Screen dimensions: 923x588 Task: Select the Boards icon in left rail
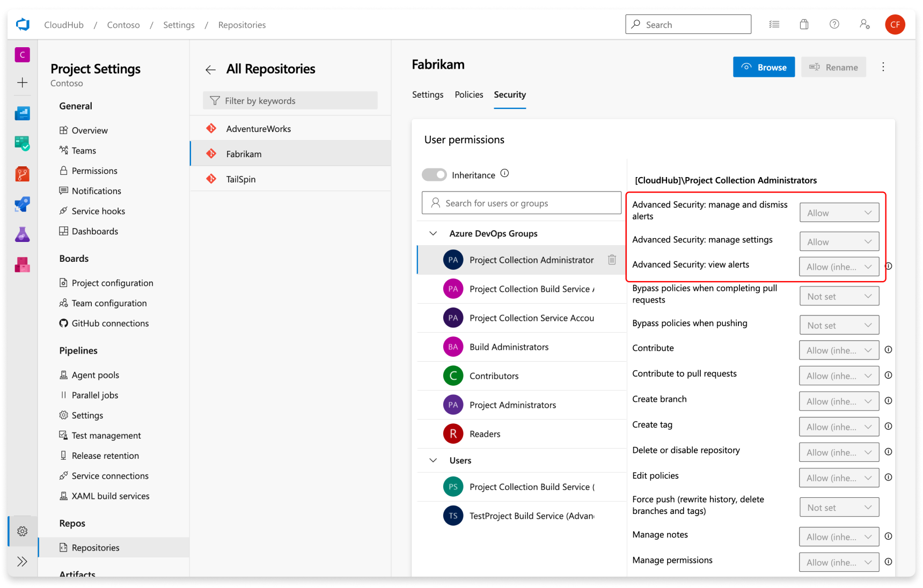[22, 143]
